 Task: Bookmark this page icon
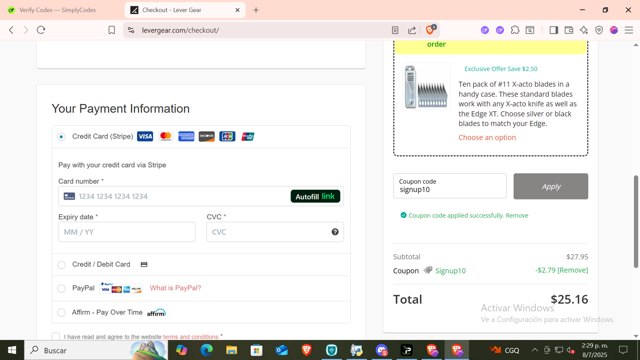tap(111, 30)
